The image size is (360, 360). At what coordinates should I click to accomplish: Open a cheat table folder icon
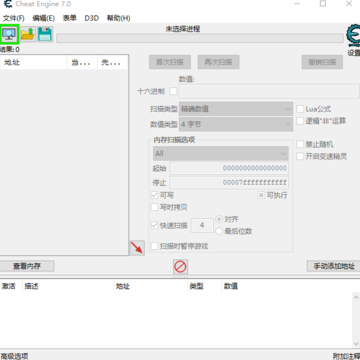28,34
